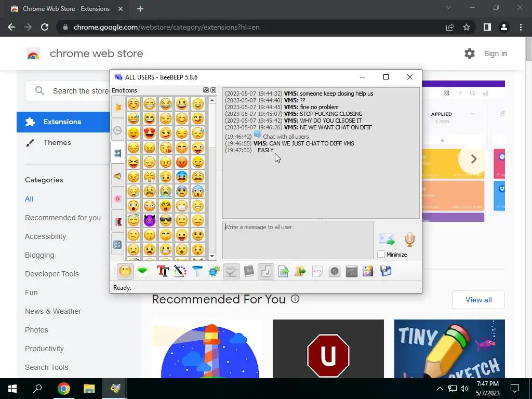Open the News & Weather category
The image size is (532, 399).
click(x=53, y=311)
